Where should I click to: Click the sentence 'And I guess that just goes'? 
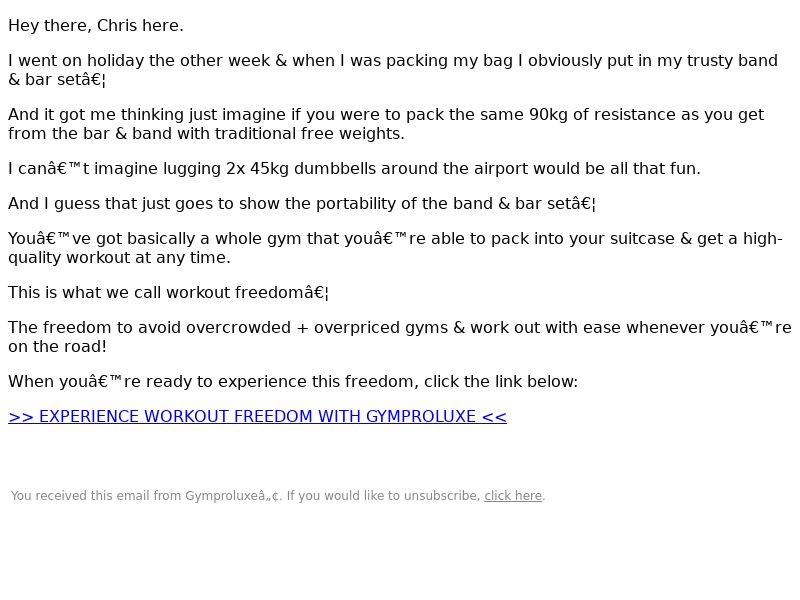pos(302,204)
